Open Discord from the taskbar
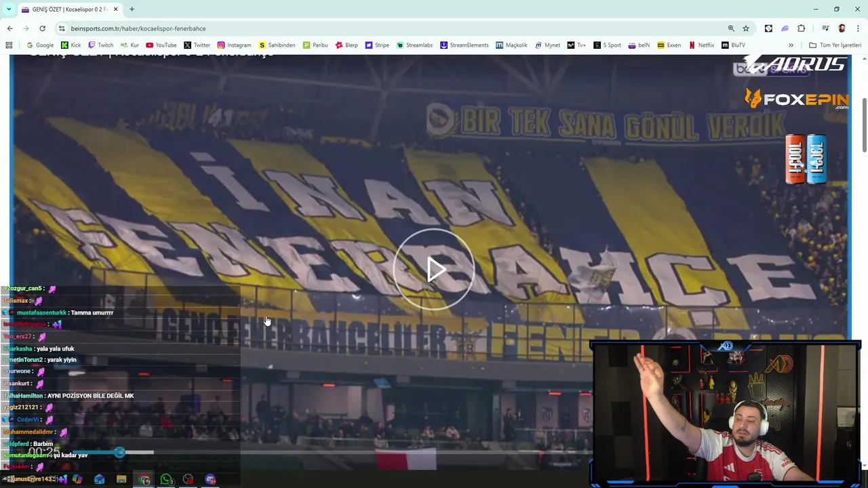 coord(210,479)
